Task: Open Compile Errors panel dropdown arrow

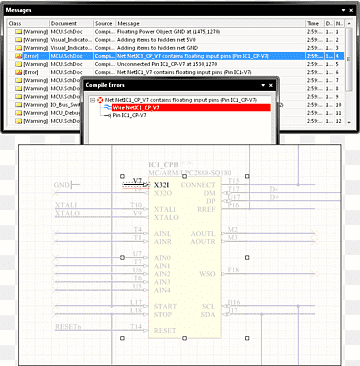Action: pos(263,85)
